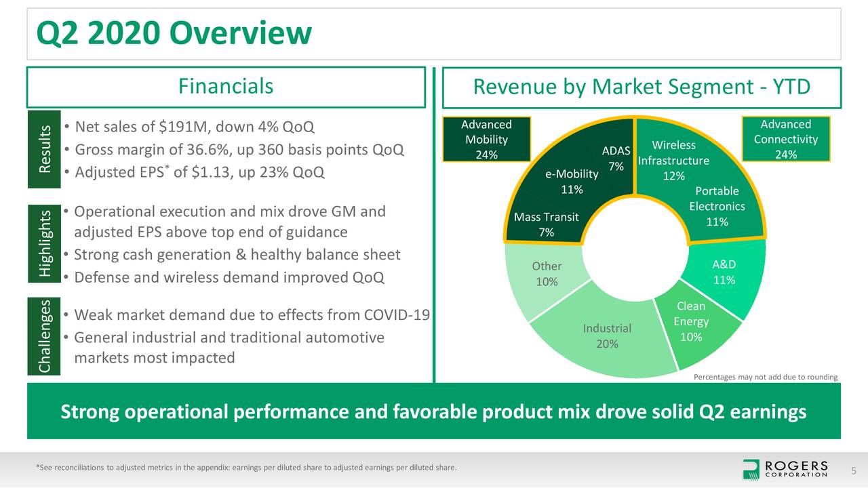Image resolution: width=868 pixels, height=488 pixels.
Task: Expand the Mass Transit 7% segment
Action: point(546,224)
